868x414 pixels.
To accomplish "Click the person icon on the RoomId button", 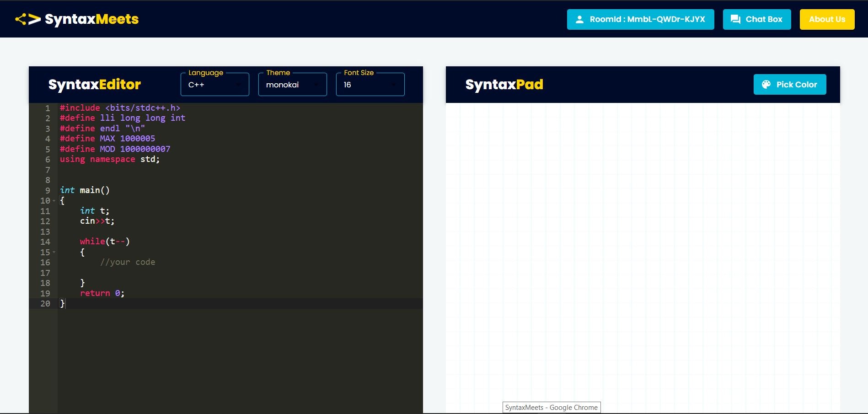I will pyautogui.click(x=580, y=19).
